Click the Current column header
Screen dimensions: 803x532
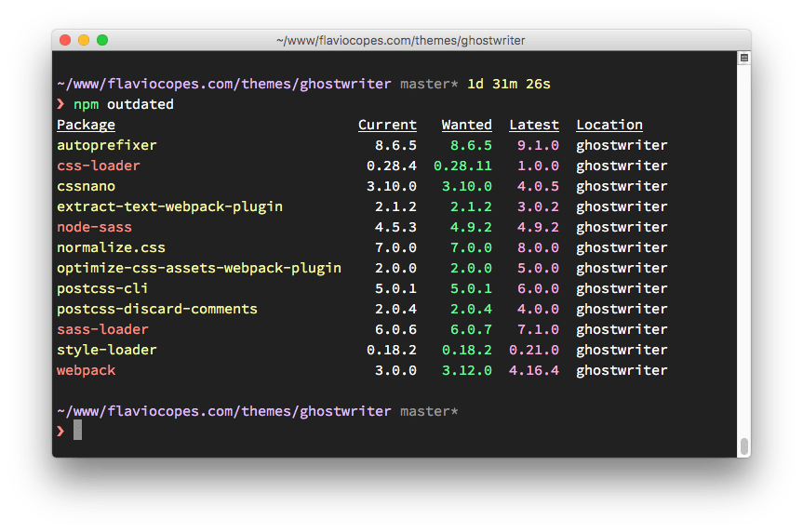click(x=387, y=125)
